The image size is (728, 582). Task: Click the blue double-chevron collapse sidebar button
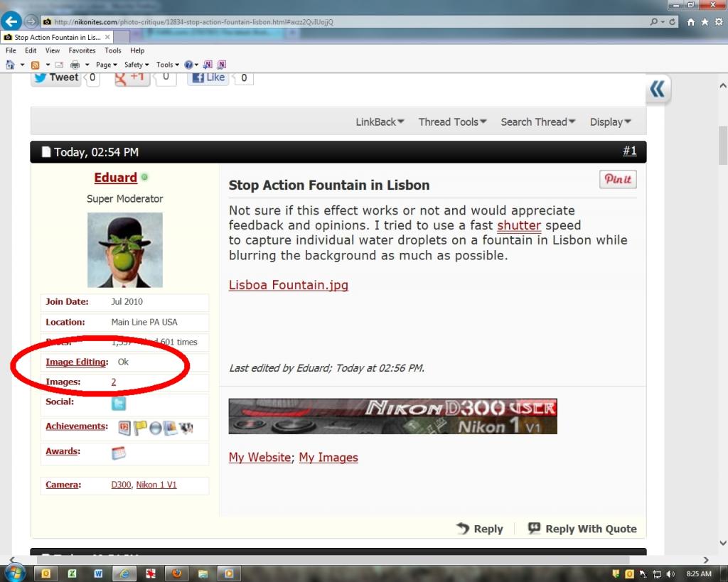[658, 89]
